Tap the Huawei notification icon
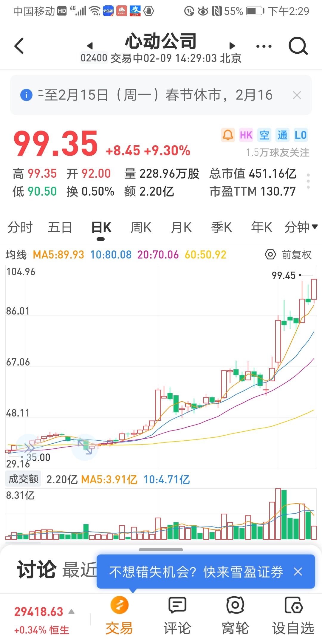Screen dimensions: 322x644 (x=122, y=11)
